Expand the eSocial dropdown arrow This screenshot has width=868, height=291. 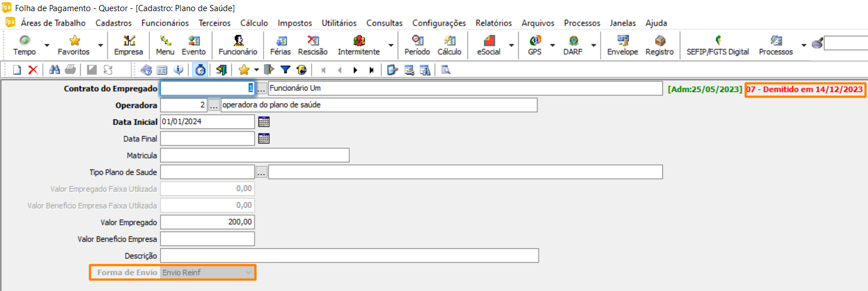(511, 45)
